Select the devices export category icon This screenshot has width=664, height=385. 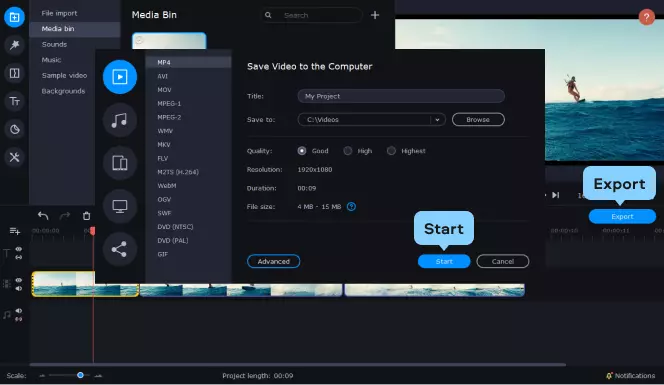pos(120,163)
